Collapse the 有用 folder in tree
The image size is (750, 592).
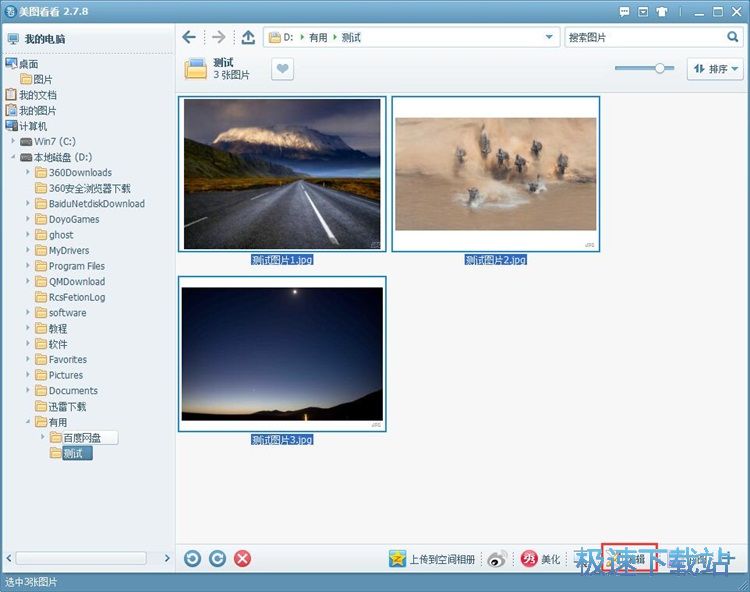click(x=28, y=422)
